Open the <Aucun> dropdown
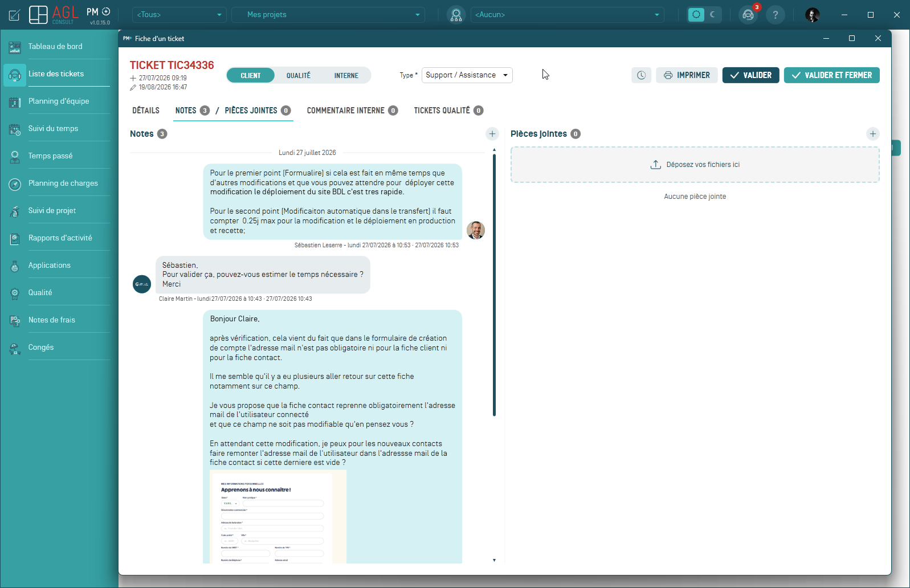The image size is (910, 588). tap(568, 15)
